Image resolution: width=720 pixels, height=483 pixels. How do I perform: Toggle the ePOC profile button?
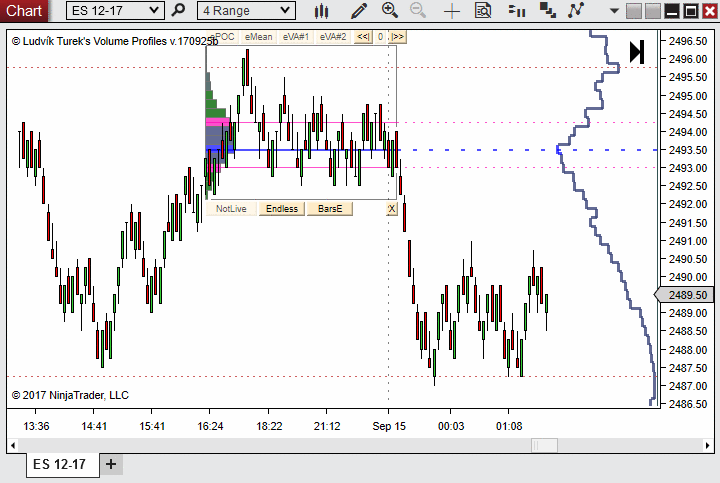(222, 37)
